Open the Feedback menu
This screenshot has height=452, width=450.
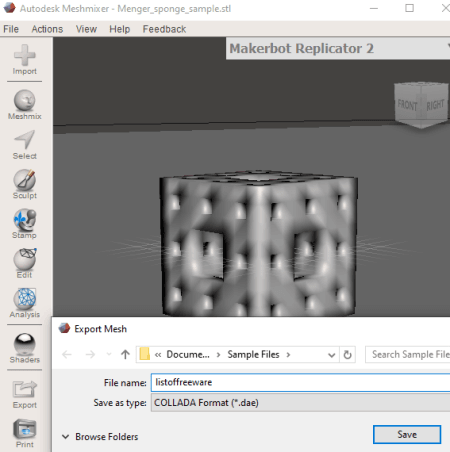(164, 29)
